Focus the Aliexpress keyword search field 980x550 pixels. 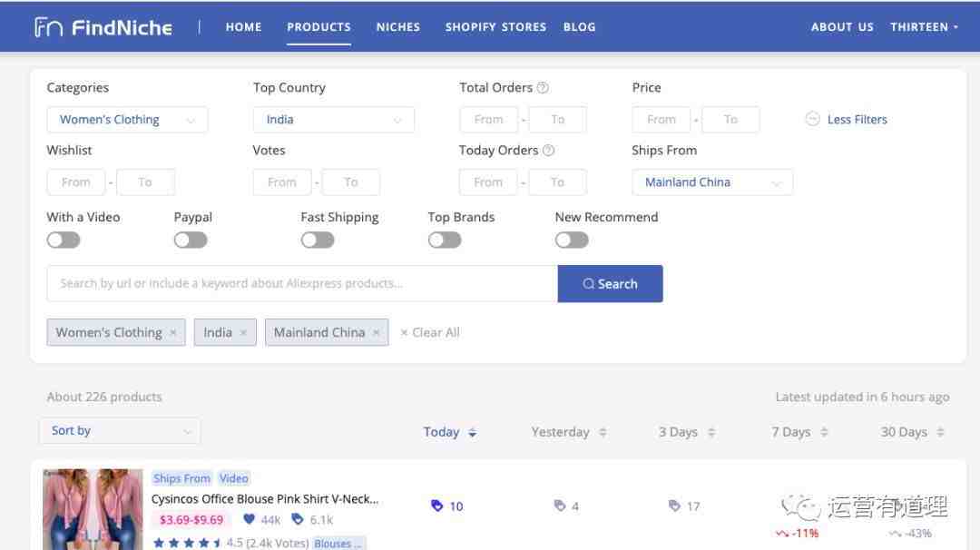[302, 284]
